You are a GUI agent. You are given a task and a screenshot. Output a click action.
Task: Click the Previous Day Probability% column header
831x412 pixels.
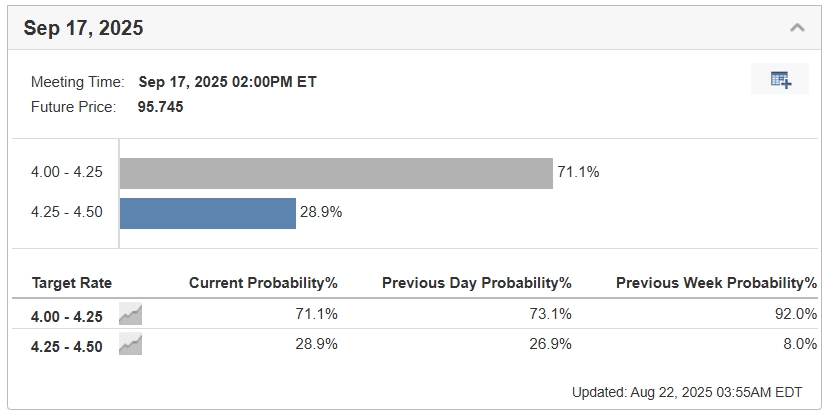(x=476, y=283)
